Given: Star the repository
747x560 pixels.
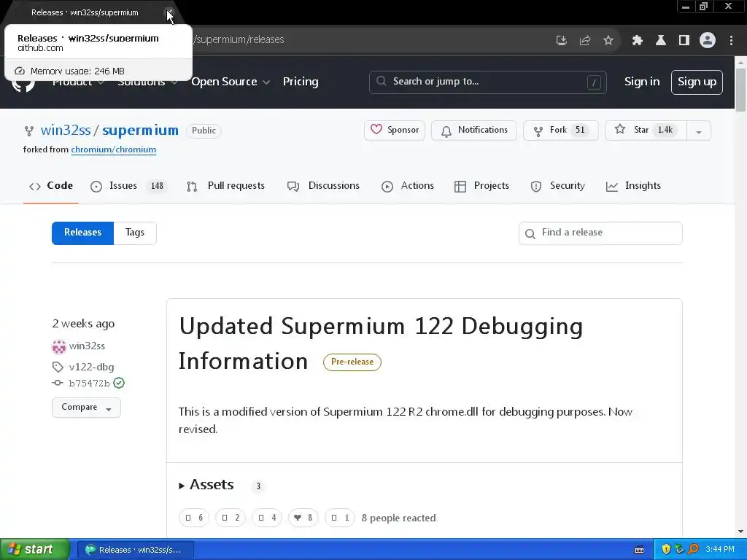Looking at the screenshot, I should 646,130.
